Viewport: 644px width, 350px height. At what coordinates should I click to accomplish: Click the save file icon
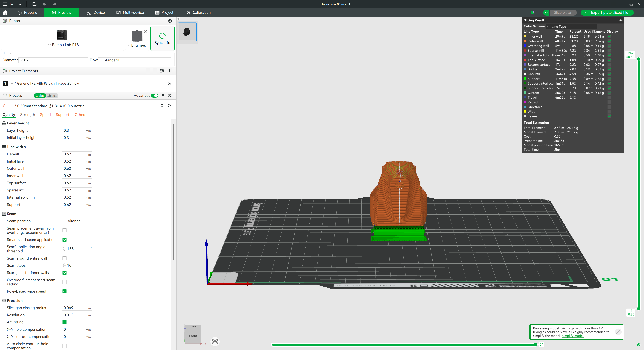pyautogui.click(x=34, y=4)
